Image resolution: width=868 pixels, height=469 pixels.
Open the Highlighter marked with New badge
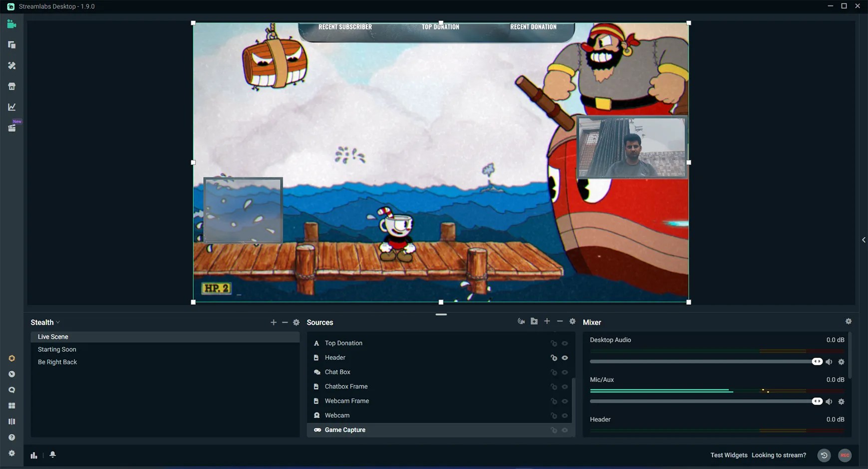point(12,127)
